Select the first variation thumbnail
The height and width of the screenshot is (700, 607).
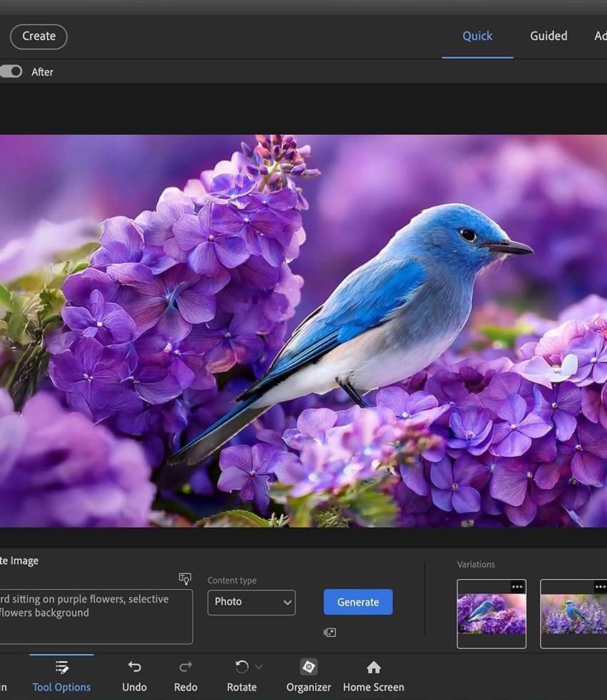point(491,614)
